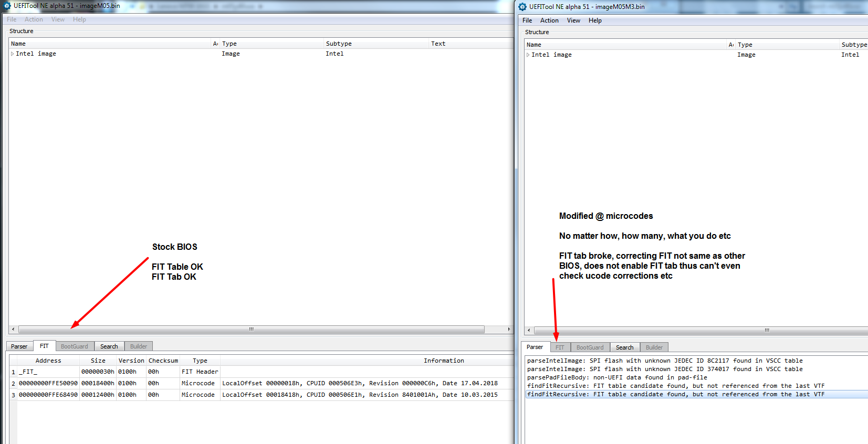Open Search tab in imageM05M3.bin window
This screenshot has width=868, height=444.
[x=625, y=347]
